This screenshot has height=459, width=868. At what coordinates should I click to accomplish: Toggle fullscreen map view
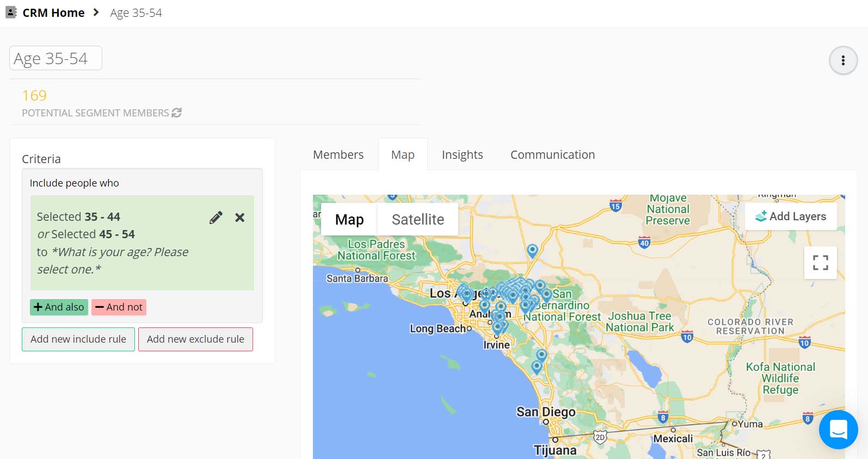[820, 263]
